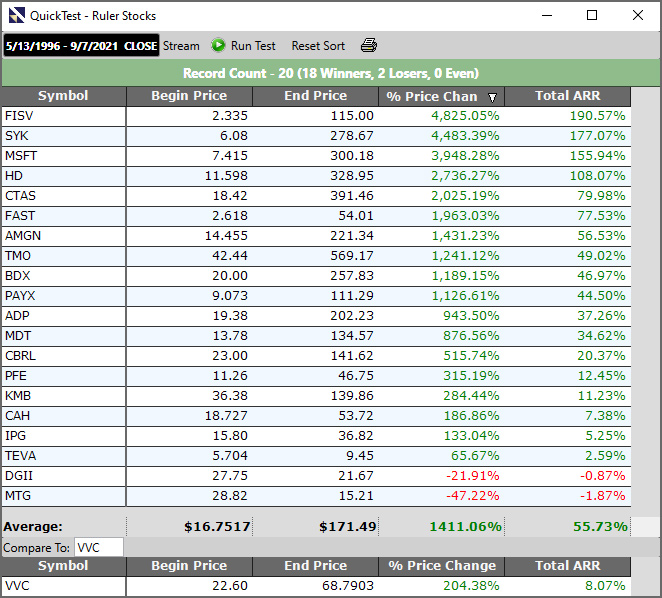Select the ADP symbol cell

pyautogui.click(x=63, y=316)
